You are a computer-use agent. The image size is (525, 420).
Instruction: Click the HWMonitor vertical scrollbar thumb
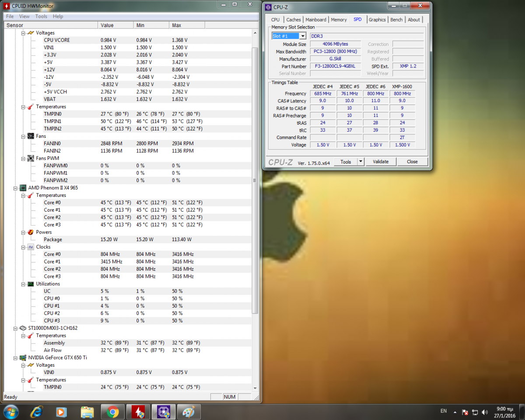coord(255,180)
